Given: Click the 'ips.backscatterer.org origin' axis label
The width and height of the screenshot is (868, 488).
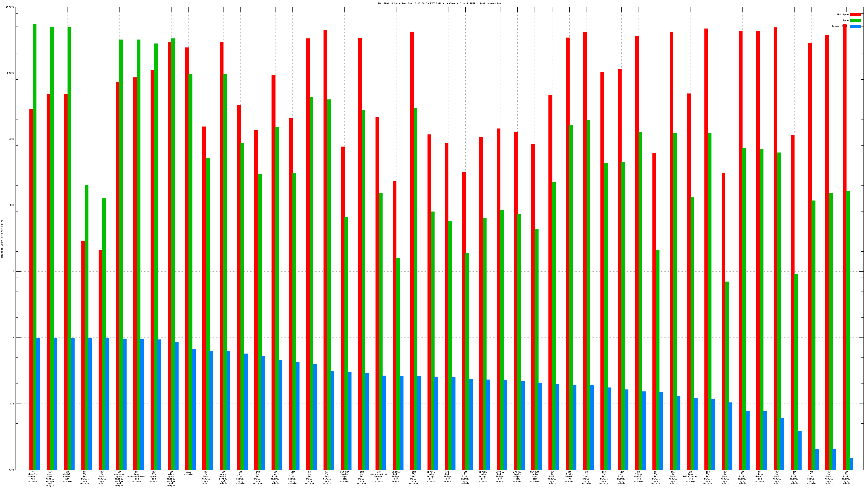Looking at the screenshot, I should point(136,476).
